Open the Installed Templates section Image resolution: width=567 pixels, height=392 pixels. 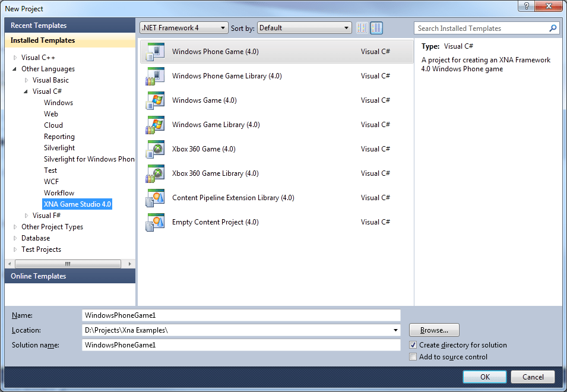pyautogui.click(x=70, y=40)
